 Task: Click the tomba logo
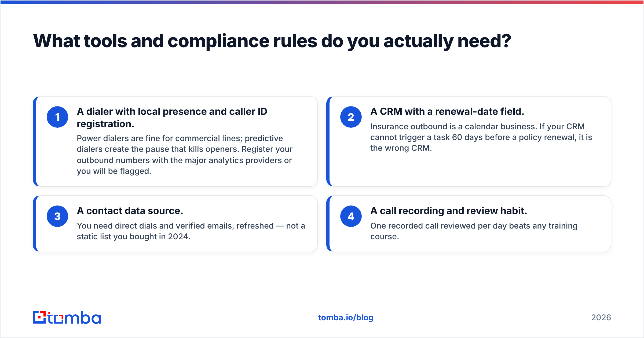tap(67, 317)
